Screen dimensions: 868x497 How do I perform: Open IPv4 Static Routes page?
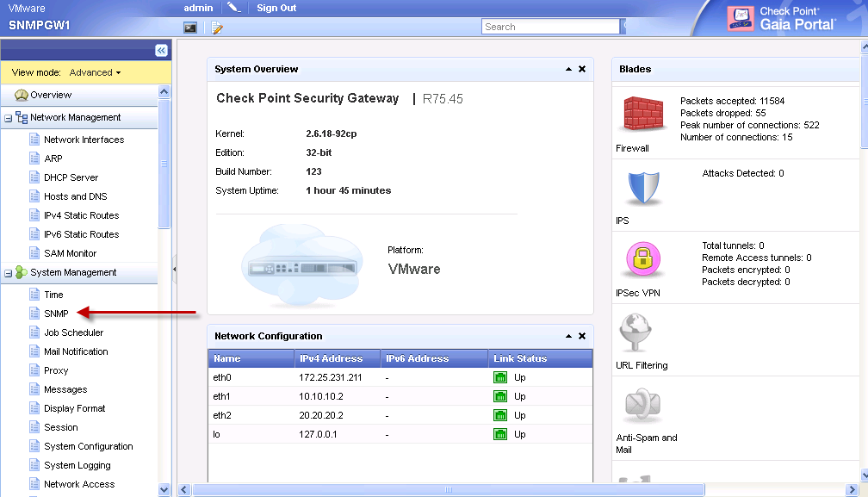click(x=81, y=215)
